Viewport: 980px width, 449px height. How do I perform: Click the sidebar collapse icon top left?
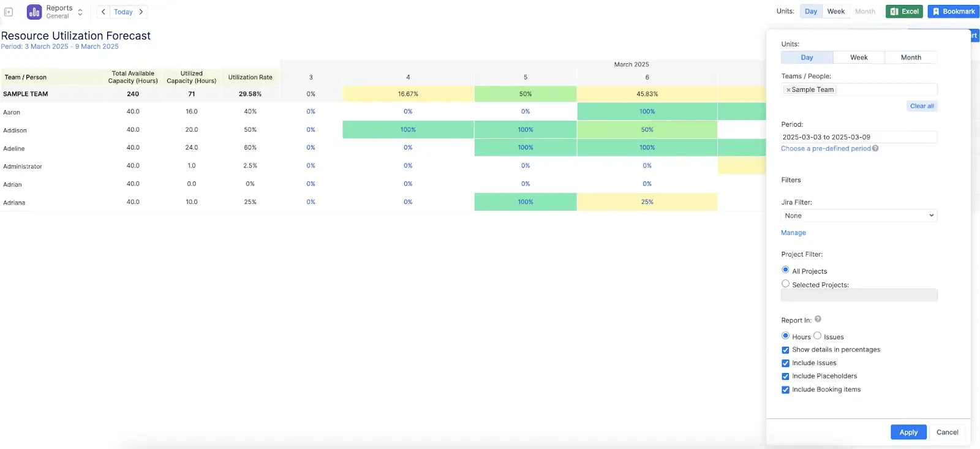point(9,12)
